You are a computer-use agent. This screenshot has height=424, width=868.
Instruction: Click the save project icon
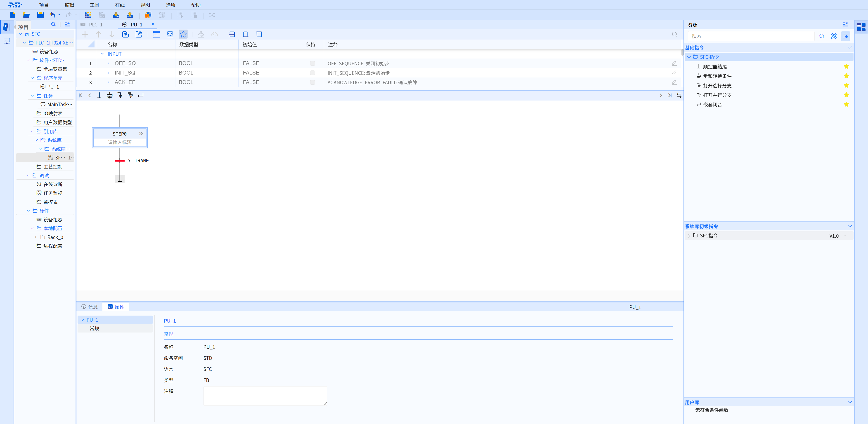click(x=40, y=15)
